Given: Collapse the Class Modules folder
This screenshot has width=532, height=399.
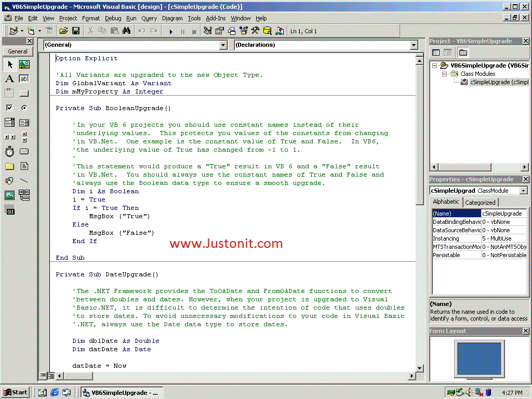Looking at the screenshot, I should (x=445, y=73).
